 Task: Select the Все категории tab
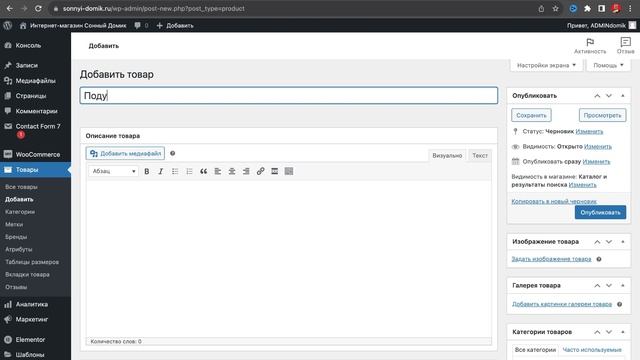(x=535, y=350)
